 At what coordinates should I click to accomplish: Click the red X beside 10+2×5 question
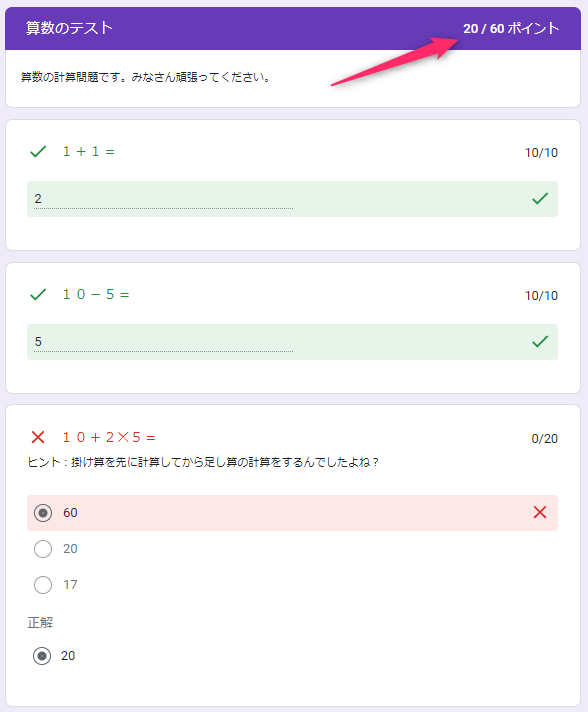38,437
